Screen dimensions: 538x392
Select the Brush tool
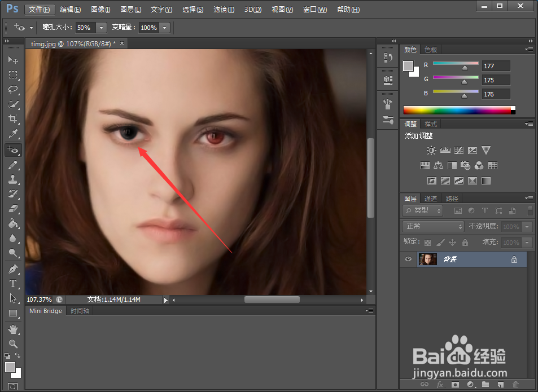point(13,165)
